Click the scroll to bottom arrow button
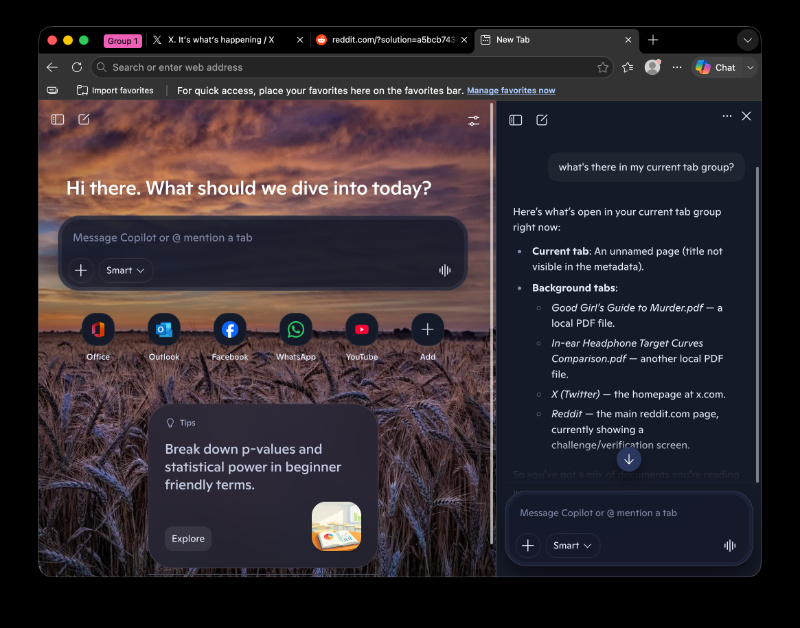 (629, 460)
